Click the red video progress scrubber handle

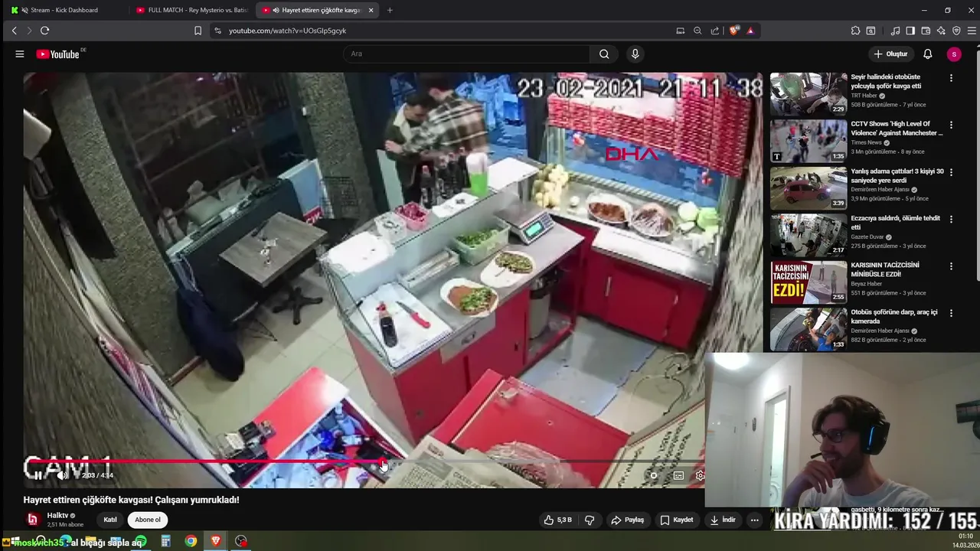[x=384, y=461]
